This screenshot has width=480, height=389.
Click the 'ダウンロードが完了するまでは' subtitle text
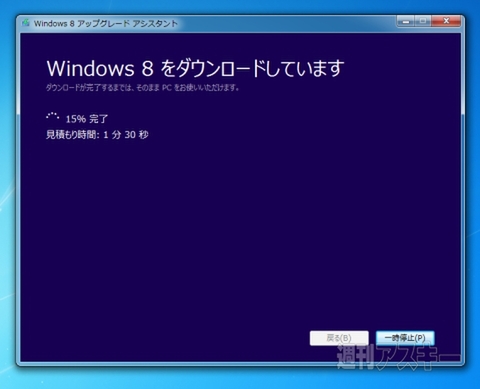(x=142, y=88)
